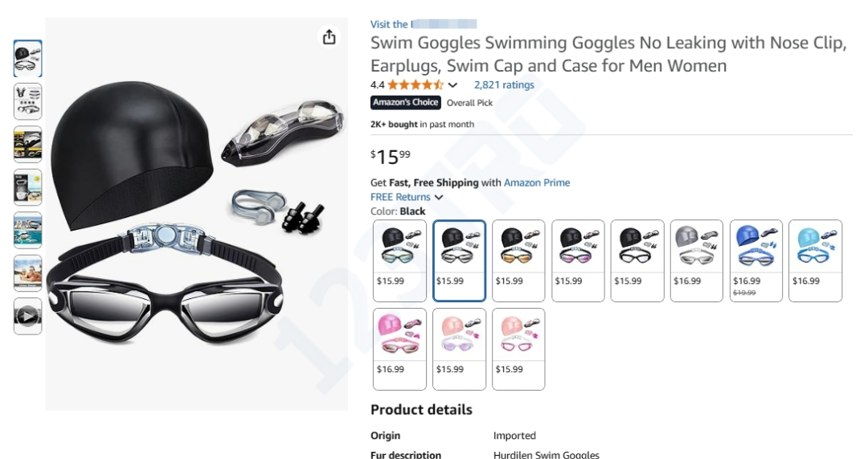Choose the orange-lens goggles variant

[518, 260]
